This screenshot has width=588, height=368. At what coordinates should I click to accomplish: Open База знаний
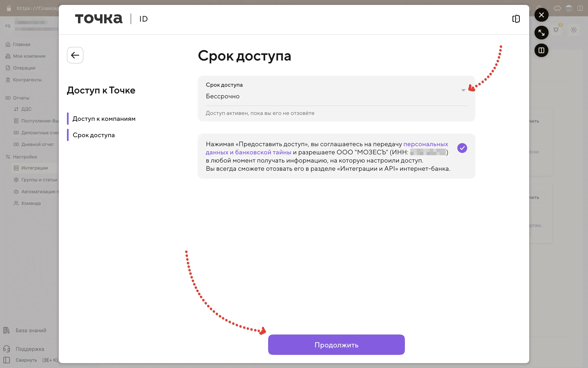pyautogui.click(x=31, y=330)
